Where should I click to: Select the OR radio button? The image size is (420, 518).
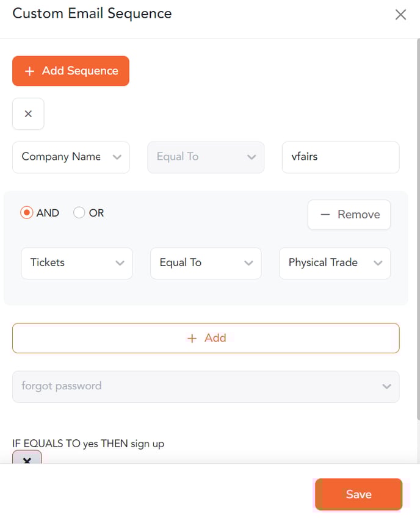click(x=79, y=213)
